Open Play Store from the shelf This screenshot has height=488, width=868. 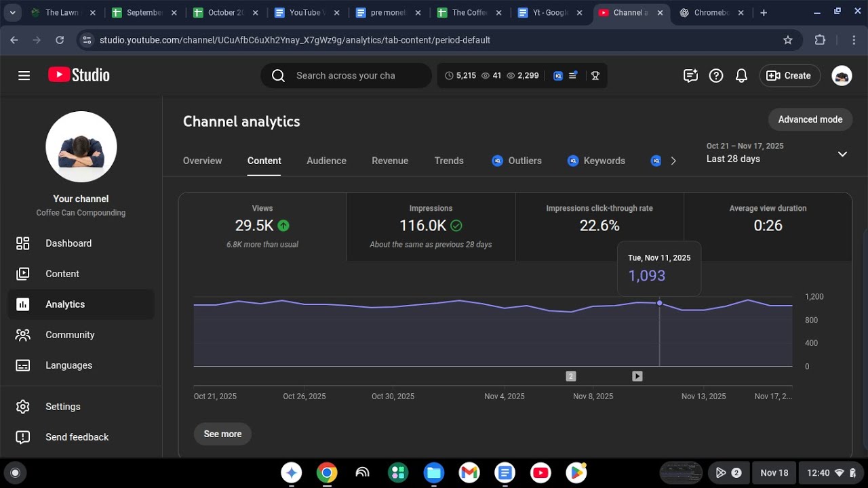click(576, 472)
